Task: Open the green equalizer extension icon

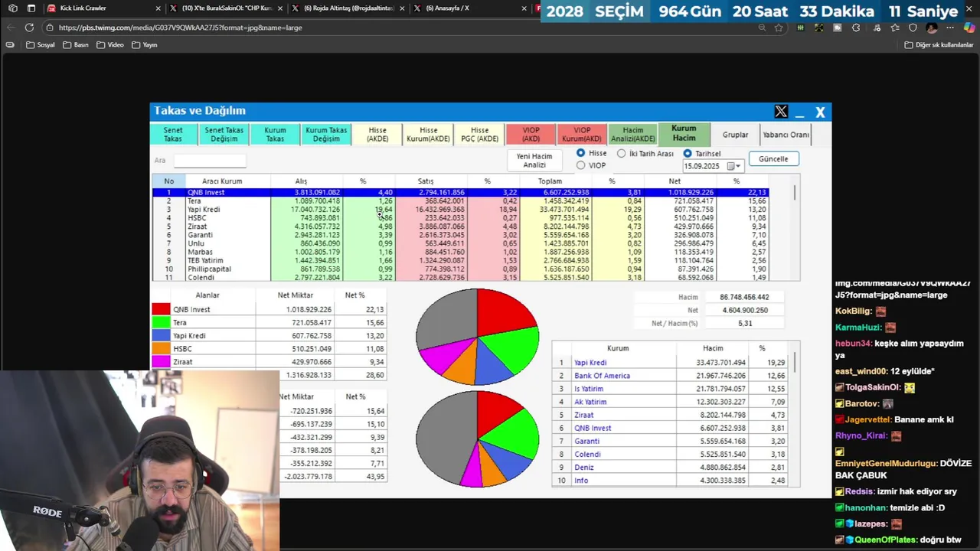Action: pyautogui.click(x=800, y=28)
